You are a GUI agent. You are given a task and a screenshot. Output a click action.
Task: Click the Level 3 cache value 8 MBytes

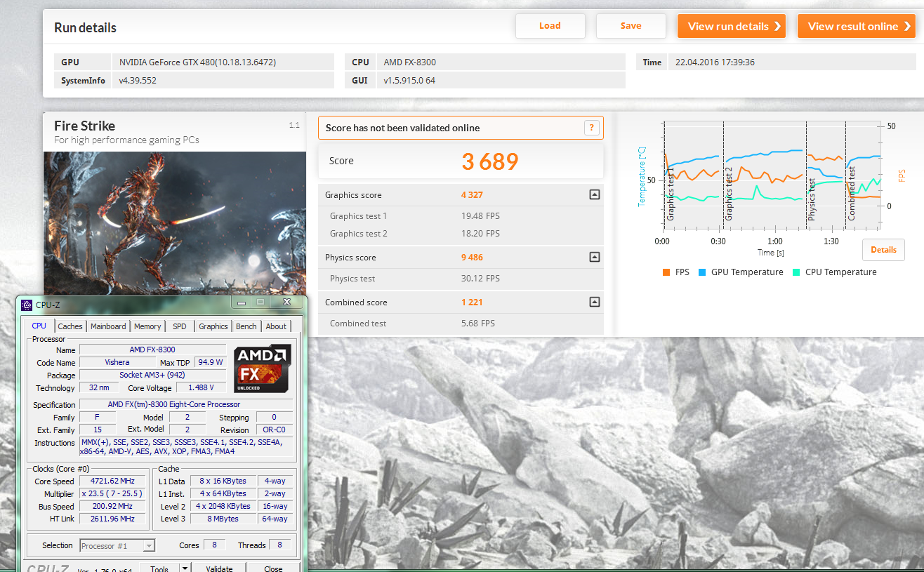[223, 519]
